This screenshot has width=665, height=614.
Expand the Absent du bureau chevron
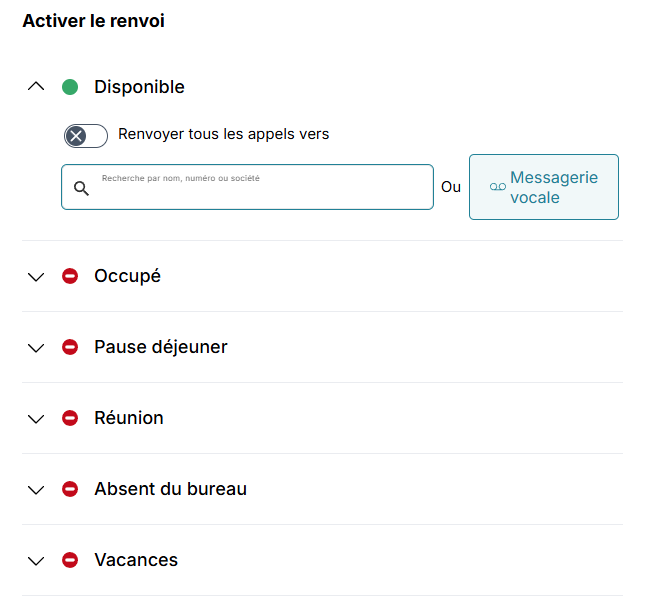coord(37,490)
